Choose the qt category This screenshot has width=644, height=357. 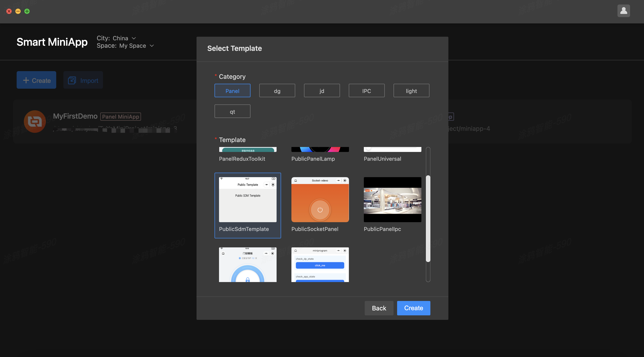[232, 111]
